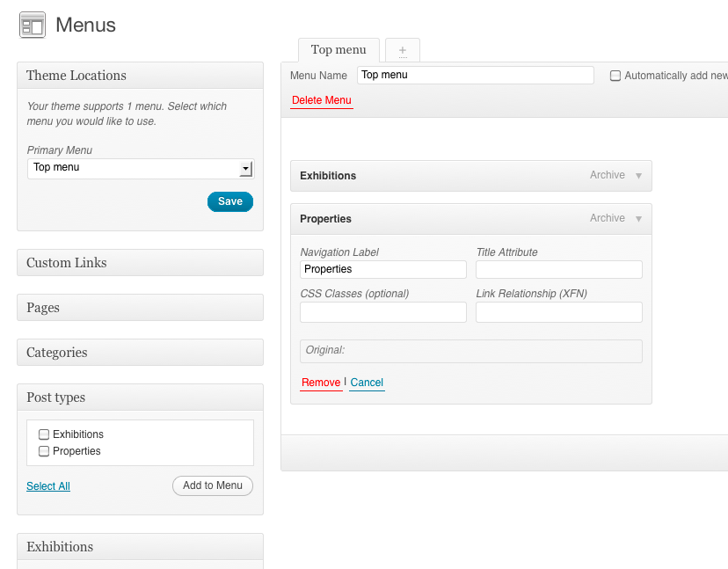The image size is (728, 569).
Task: Enable Automatically add new pages checkbox
Action: 615,76
